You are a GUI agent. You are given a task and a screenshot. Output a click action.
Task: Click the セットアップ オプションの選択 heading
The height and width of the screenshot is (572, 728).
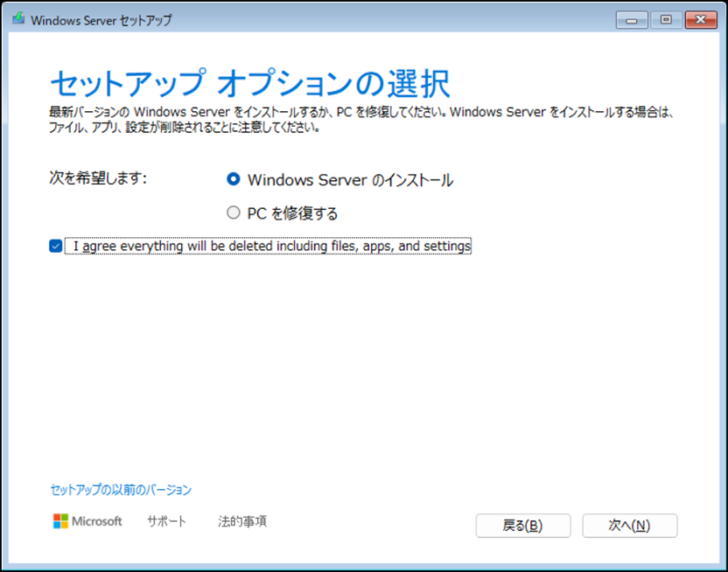250,83
